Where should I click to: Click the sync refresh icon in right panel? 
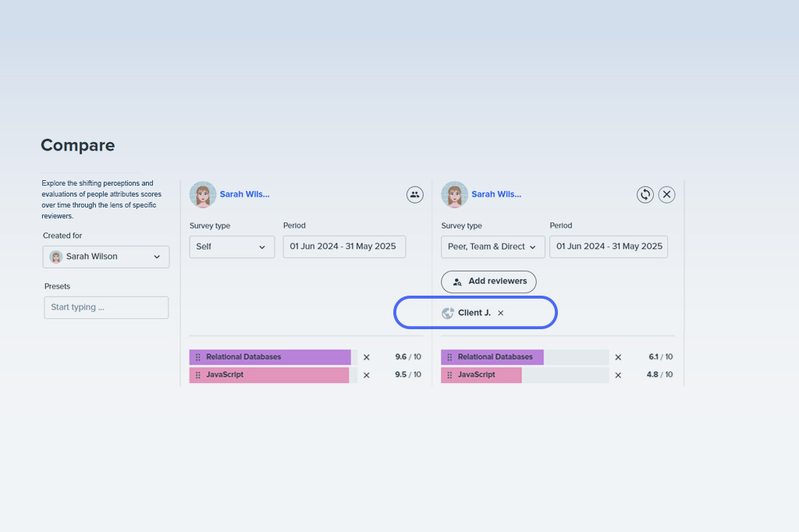pyautogui.click(x=645, y=195)
